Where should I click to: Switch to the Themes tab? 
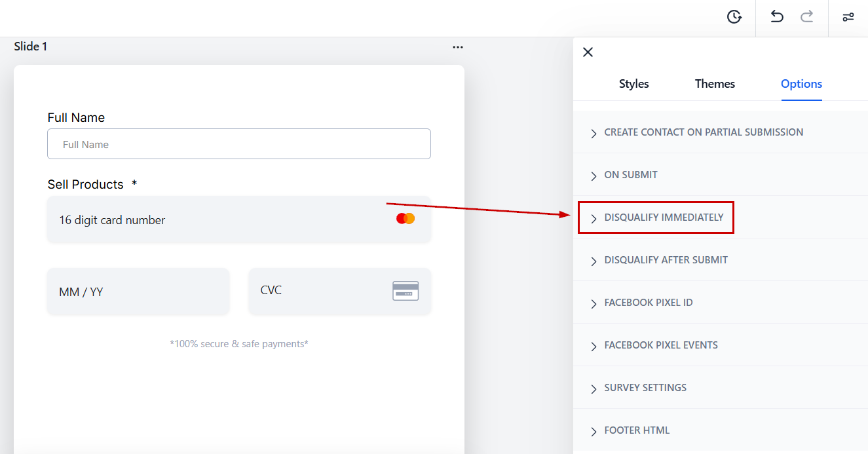coord(715,84)
